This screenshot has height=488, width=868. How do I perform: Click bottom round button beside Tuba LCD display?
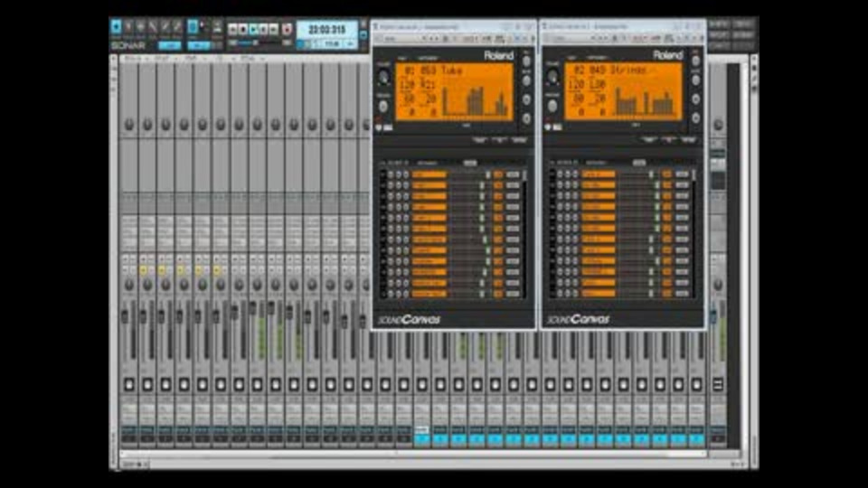pyautogui.click(x=526, y=118)
